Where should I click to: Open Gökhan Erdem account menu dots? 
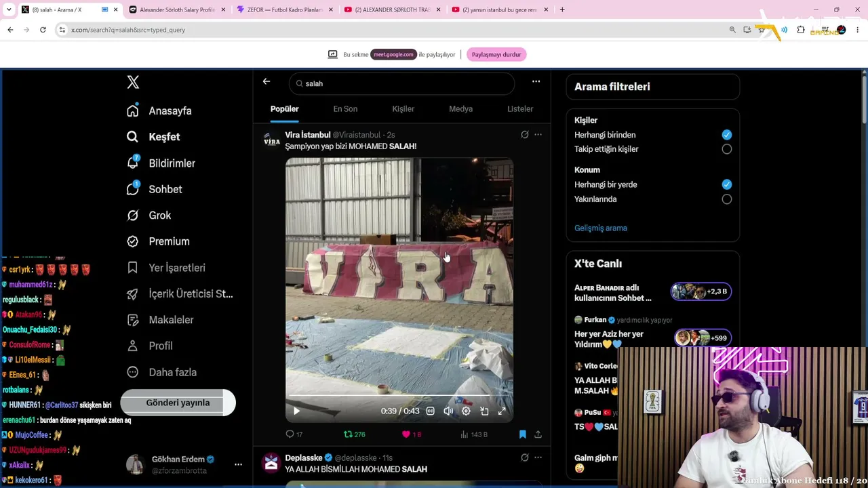point(238,464)
